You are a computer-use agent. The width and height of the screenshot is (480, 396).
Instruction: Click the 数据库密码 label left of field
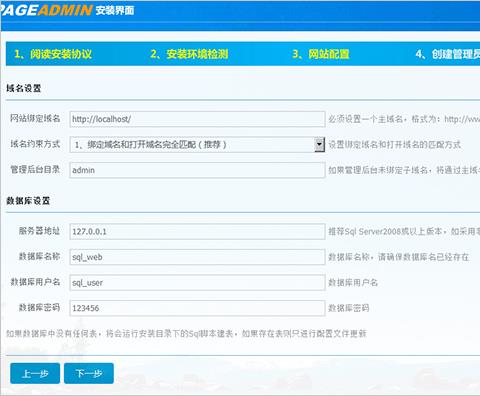pyautogui.click(x=39, y=307)
